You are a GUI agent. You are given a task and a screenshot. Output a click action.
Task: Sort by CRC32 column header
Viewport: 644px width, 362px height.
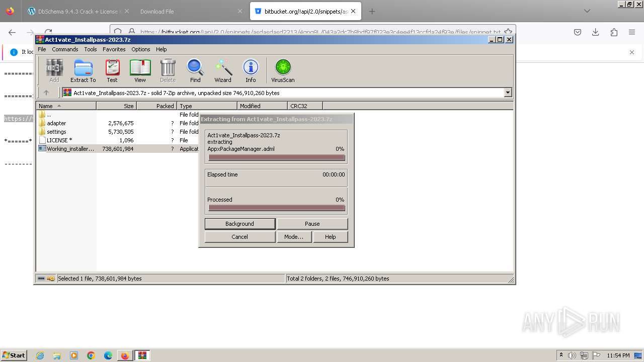click(x=305, y=106)
